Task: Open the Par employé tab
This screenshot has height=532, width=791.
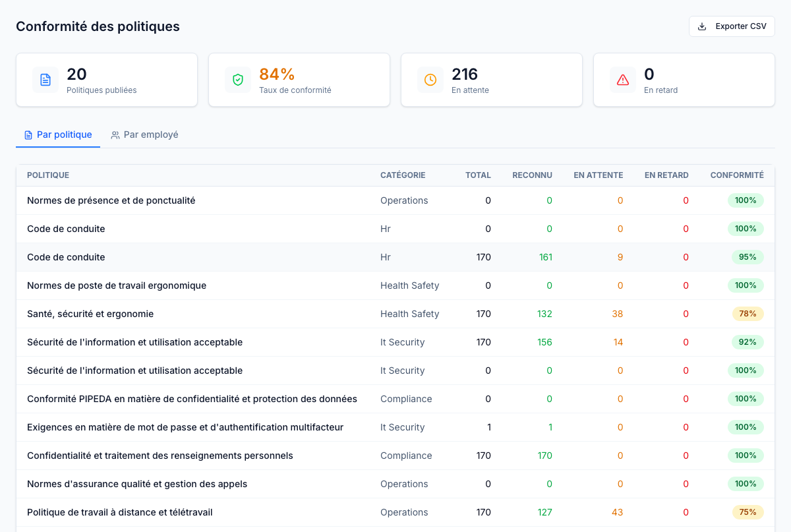Action: (144, 134)
